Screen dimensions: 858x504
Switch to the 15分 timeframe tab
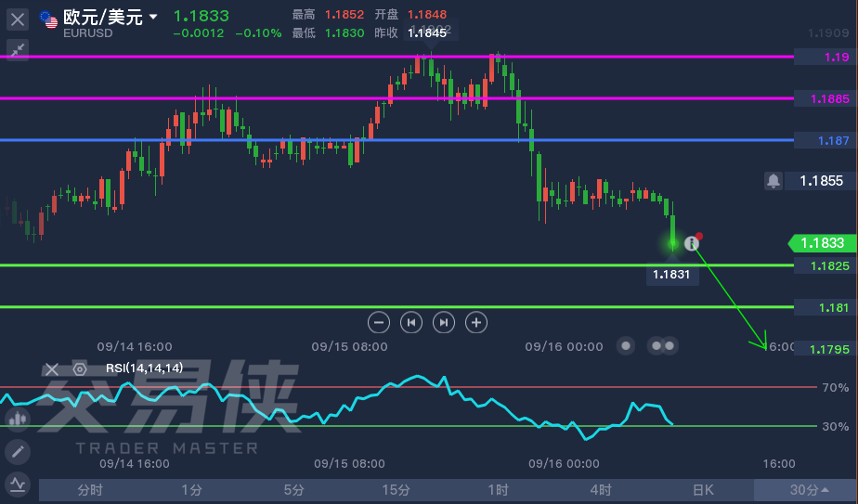pyautogui.click(x=396, y=490)
